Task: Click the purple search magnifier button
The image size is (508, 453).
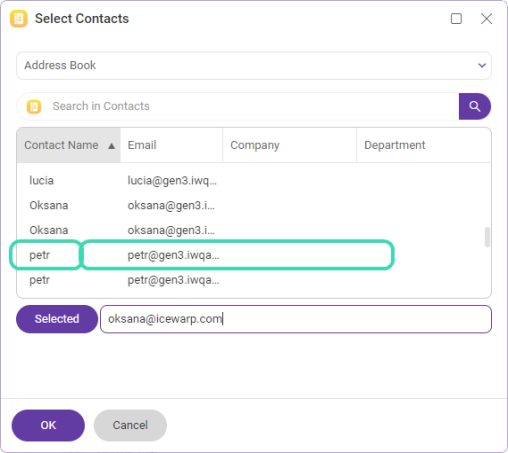Action: point(474,106)
